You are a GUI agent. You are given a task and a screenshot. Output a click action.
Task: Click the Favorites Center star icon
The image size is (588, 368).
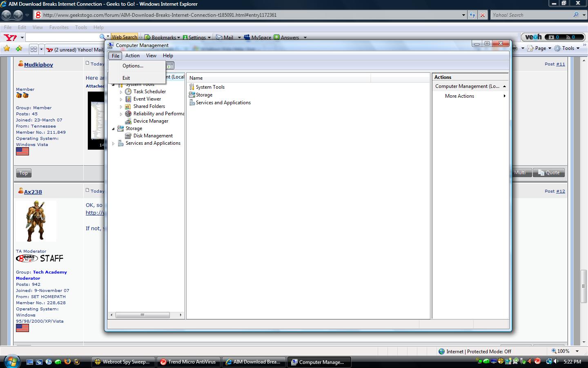click(x=7, y=49)
